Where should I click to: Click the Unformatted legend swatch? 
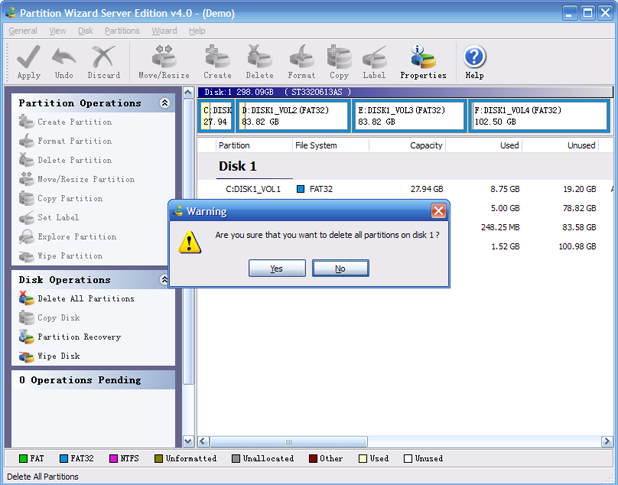tap(158, 459)
